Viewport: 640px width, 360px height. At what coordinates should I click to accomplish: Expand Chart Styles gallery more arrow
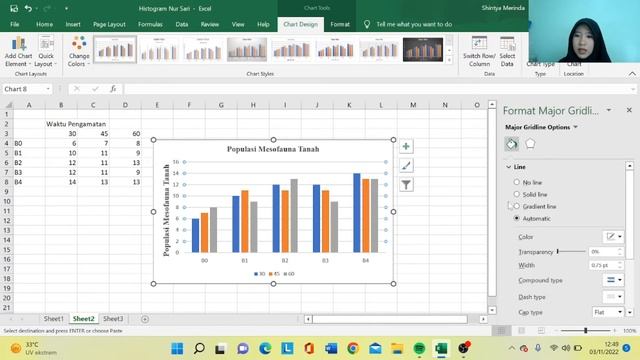(x=449, y=60)
